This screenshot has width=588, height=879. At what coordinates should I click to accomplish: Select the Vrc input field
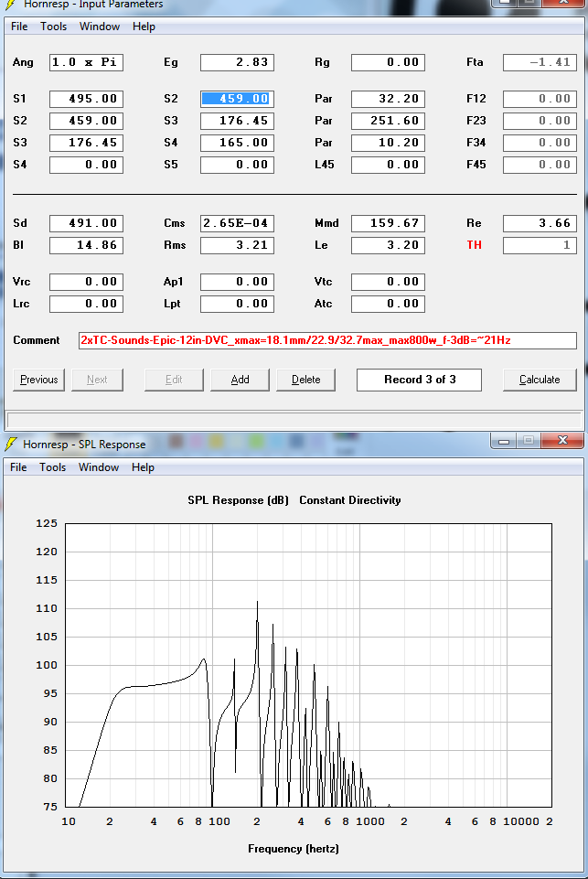coord(86,282)
